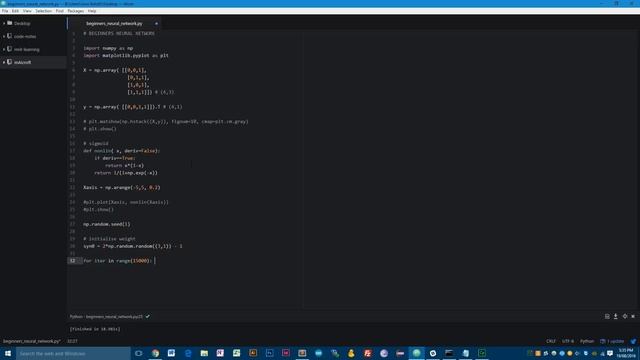Select the beginners_neural_network.py editor tab
This screenshot has width=640, height=360.
coord(114,23)
